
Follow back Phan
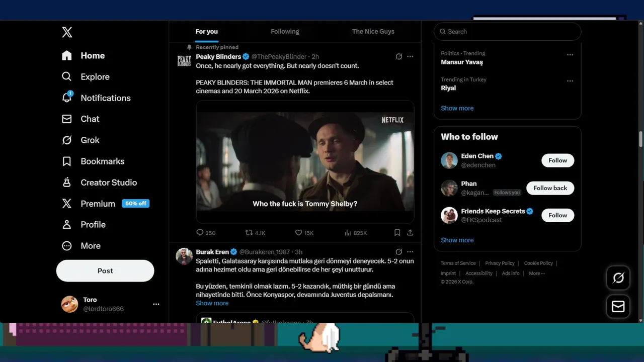click(550, 188)
